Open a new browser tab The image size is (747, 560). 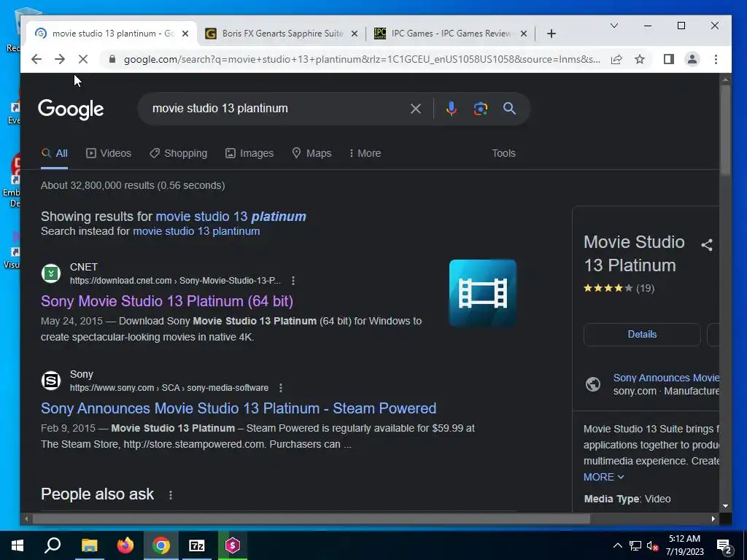551,34
